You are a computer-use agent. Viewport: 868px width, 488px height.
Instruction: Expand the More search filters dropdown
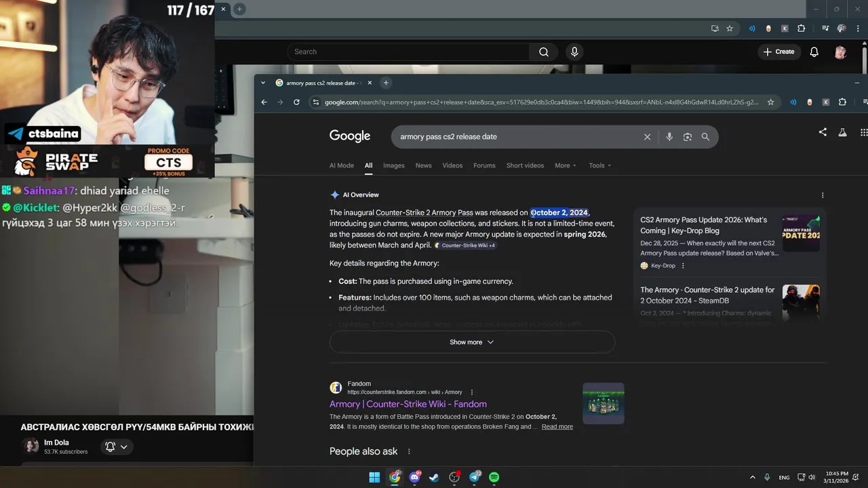[566, 165]
